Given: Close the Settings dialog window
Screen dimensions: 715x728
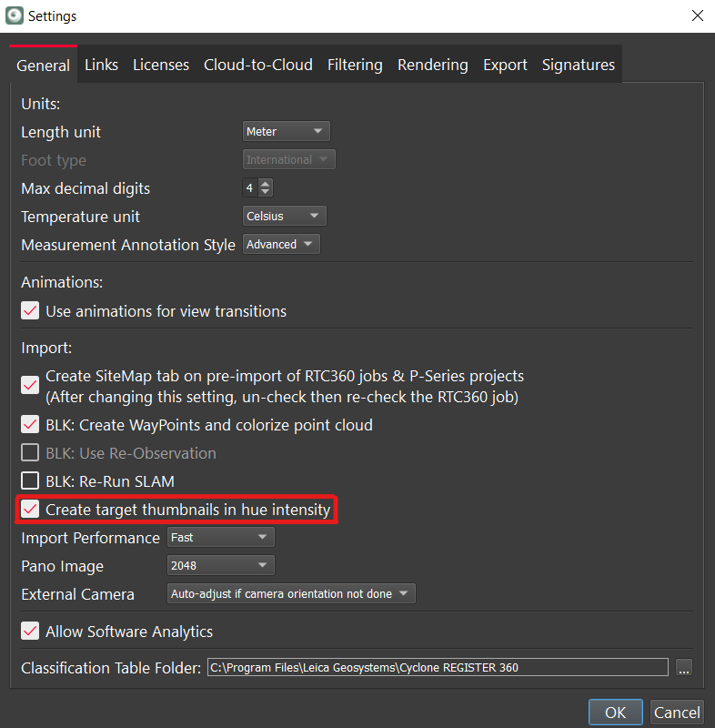Looking at the screenshot, I should pyautogui.click(x=697, y=15).
